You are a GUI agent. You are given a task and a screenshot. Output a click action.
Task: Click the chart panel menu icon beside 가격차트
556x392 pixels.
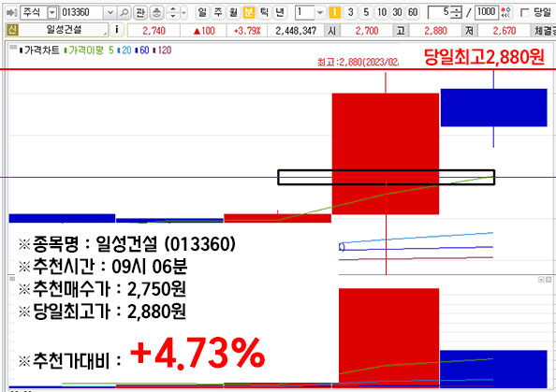coord(13,47)
